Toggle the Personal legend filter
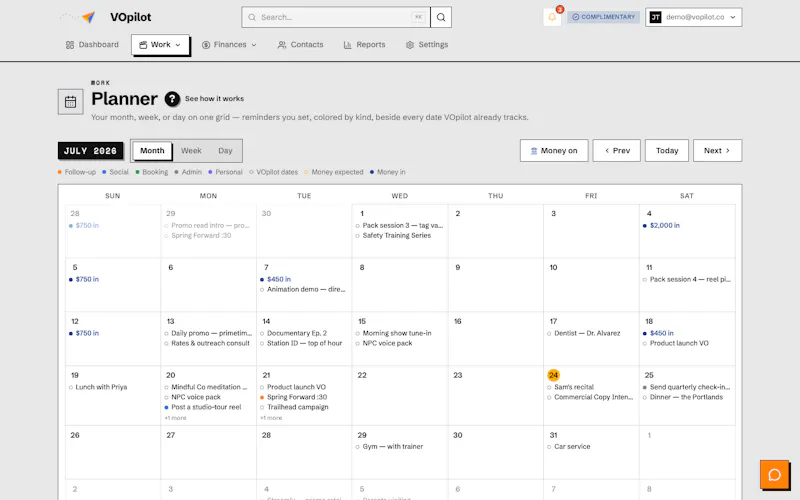This screenshot has height=500, width=800. [226, 172]
